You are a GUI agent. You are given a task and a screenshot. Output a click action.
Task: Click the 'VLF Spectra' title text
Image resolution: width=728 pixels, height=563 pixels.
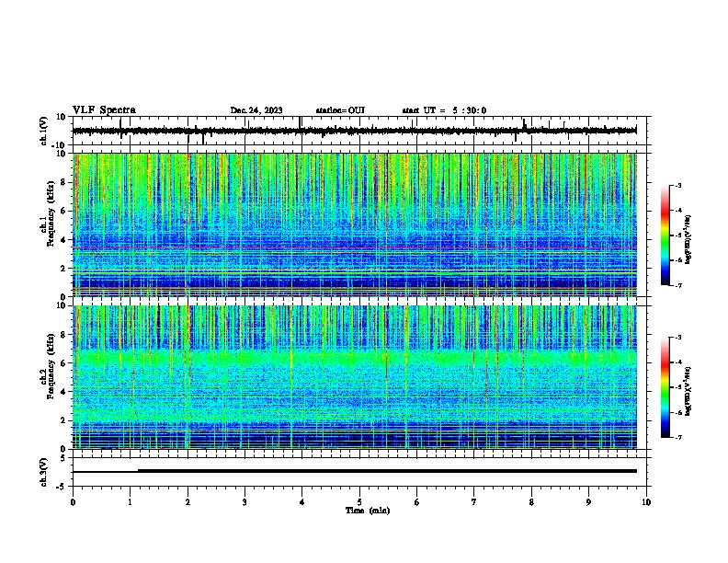104,110
